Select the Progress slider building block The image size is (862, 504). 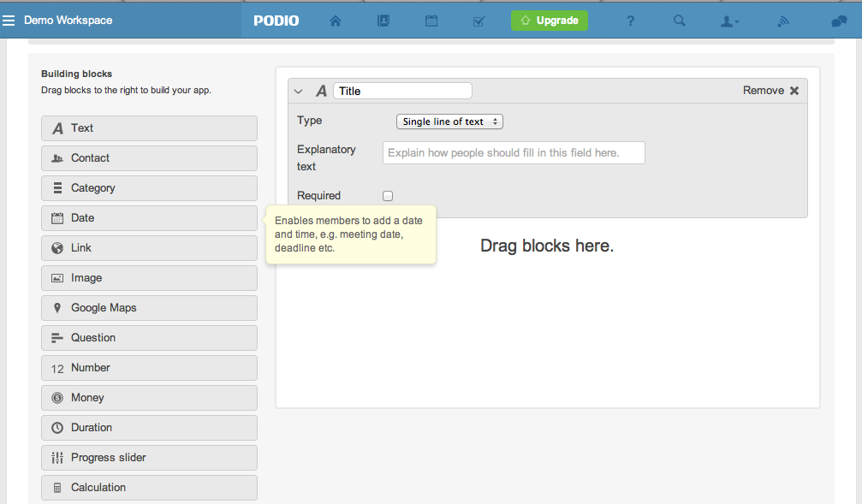click(x=149, y=458)
